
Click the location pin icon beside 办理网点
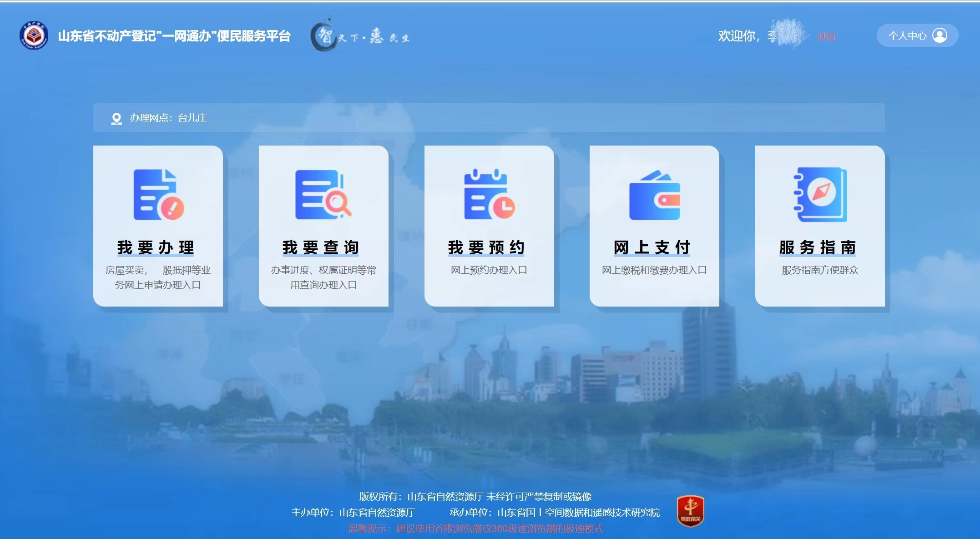(116, 118)
